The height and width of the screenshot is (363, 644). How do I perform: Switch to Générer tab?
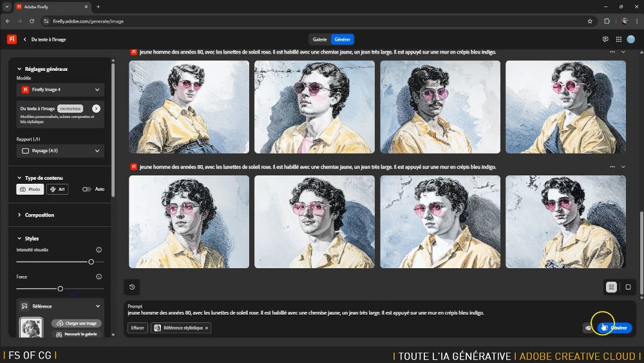[343, 39]
